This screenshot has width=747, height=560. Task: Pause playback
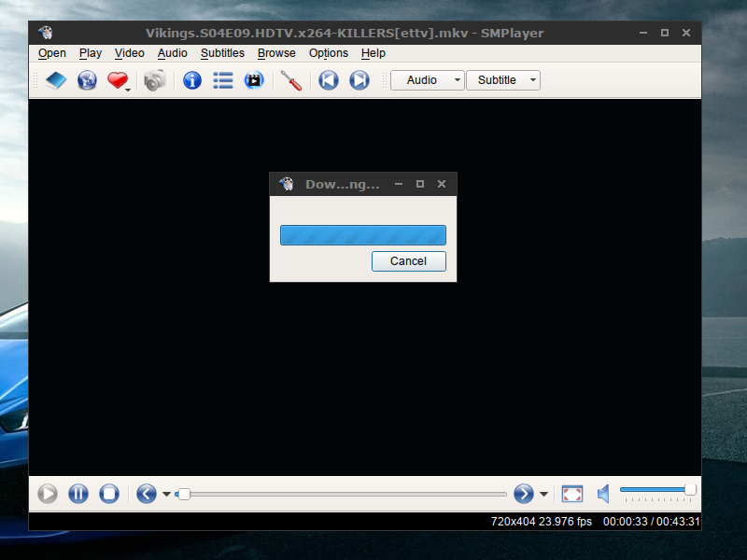78,494
